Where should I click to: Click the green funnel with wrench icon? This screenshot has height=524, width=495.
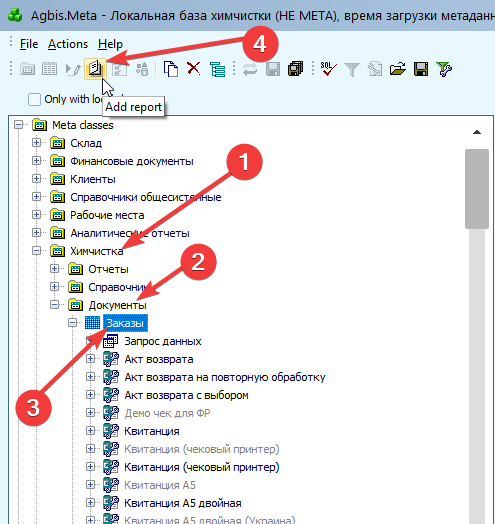[x=444, y=69]
